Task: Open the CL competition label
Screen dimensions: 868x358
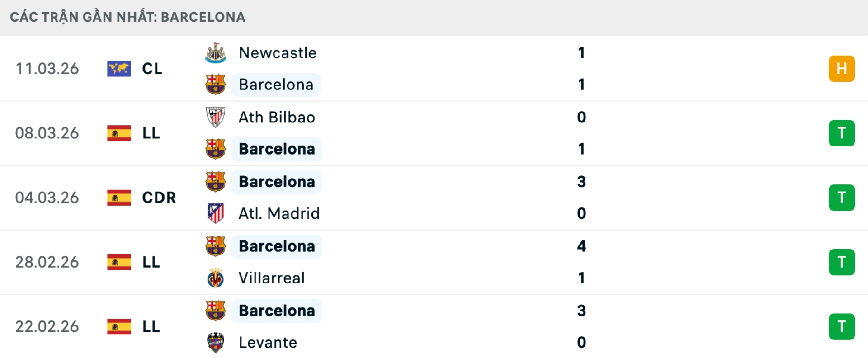Action: pos(151,68)
